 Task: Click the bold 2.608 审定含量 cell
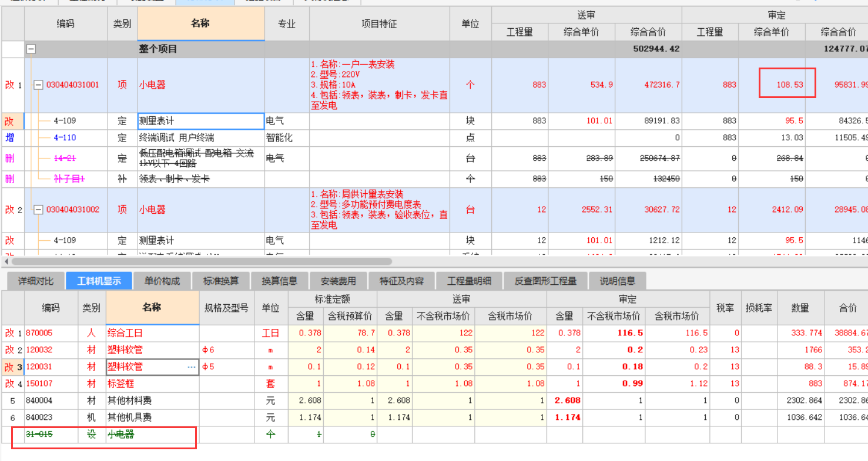click(x=565, y=401)
